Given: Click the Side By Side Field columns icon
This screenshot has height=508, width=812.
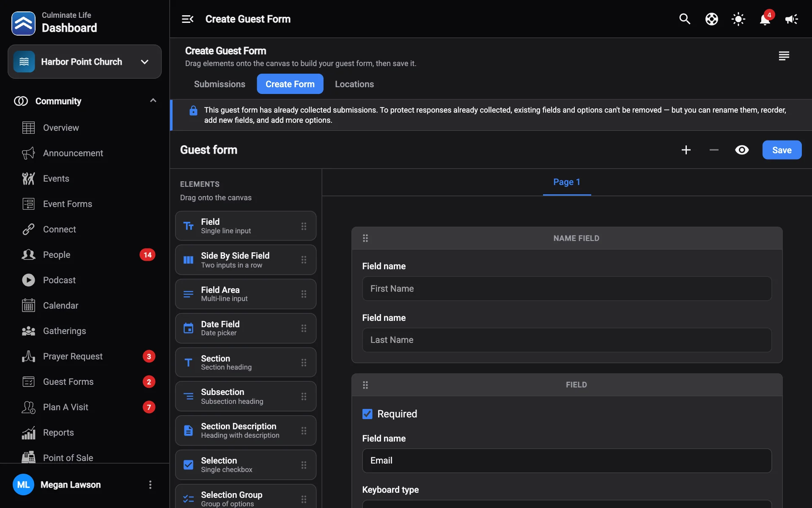Looking at the screenshot, I should coord(188,260).
